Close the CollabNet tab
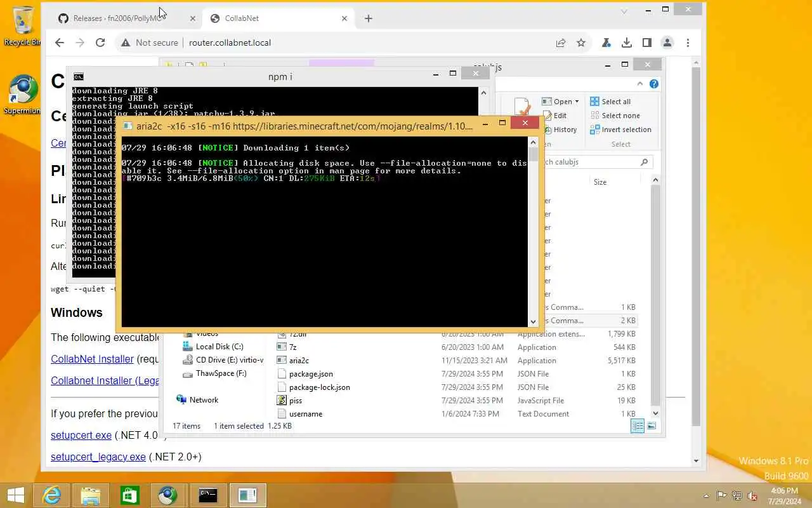 tap(344, 18)
